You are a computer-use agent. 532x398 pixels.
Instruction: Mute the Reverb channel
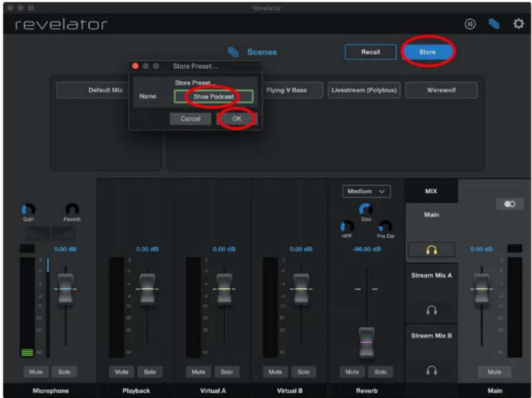[x=352, y=372]
